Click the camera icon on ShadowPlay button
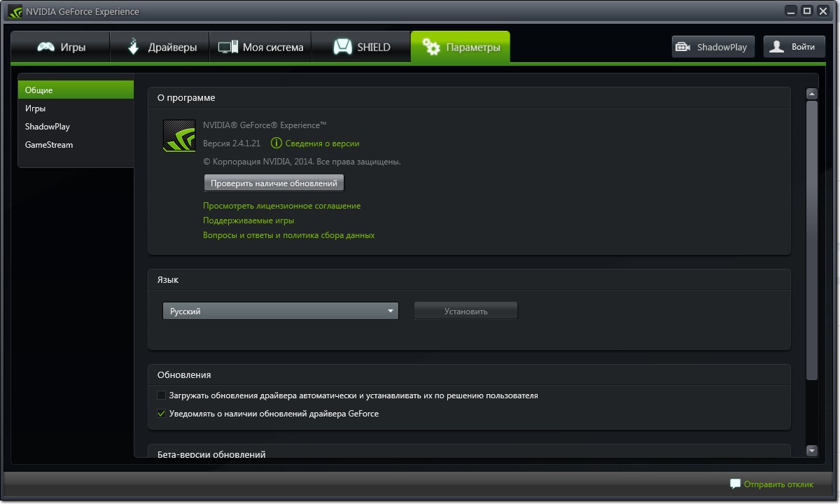This screenshot has width=840, height=504. 683,48
